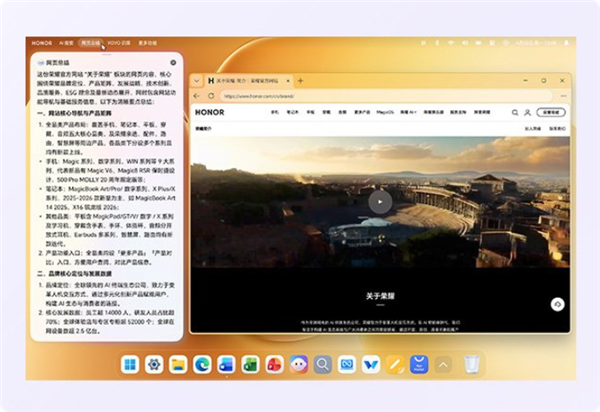
Task: Open YOYO 识屏 in the top bar
Action: coord(119,43)
